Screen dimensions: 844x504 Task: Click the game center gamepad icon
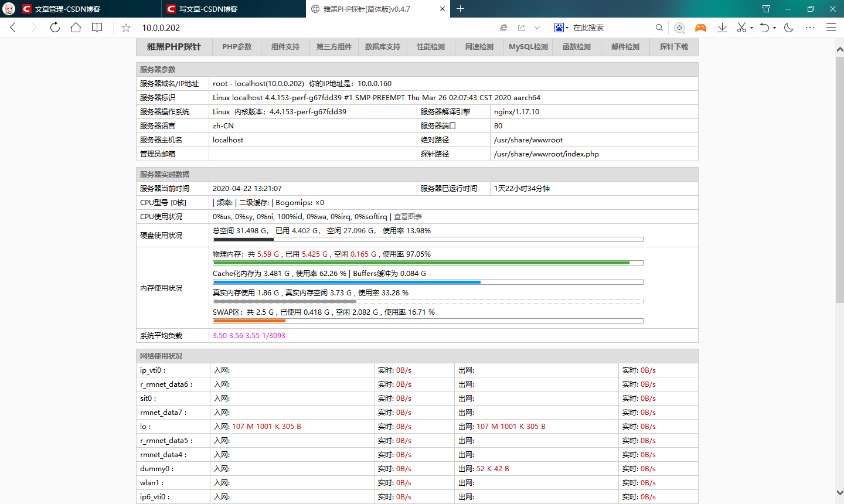tap(700, 28)
